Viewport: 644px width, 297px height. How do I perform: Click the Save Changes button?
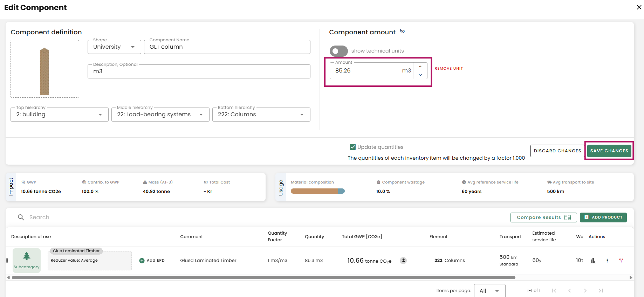click(609, 151)
